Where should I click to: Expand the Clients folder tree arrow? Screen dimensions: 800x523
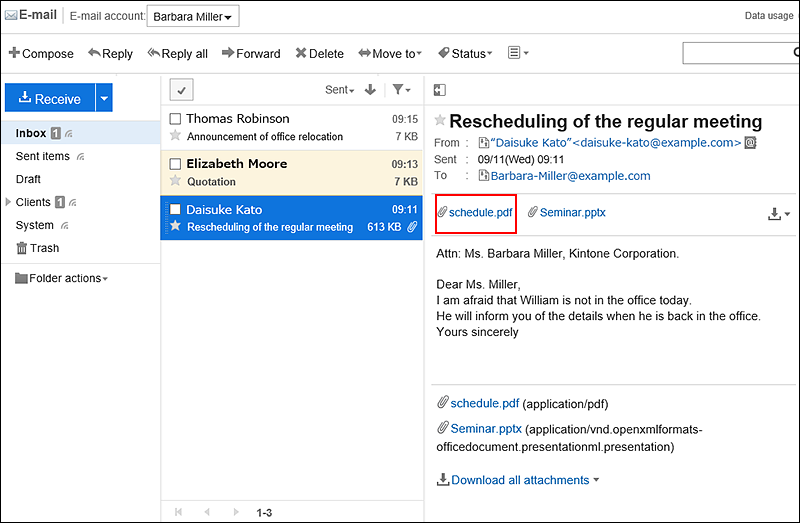point(8,202)
